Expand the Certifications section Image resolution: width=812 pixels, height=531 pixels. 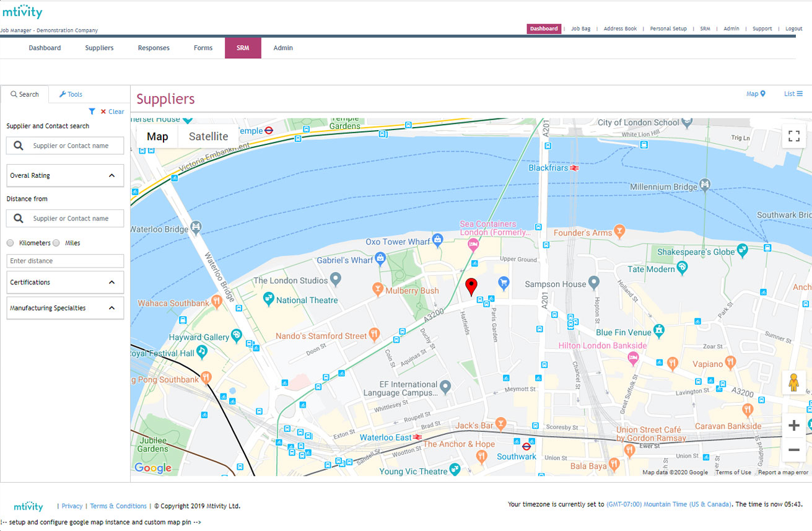65,282
